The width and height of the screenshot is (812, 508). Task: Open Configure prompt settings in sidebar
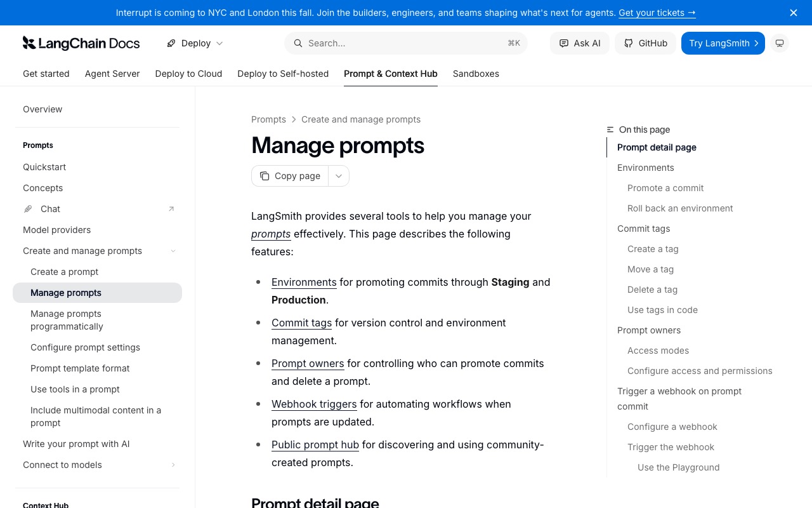(x=97, y=347)
